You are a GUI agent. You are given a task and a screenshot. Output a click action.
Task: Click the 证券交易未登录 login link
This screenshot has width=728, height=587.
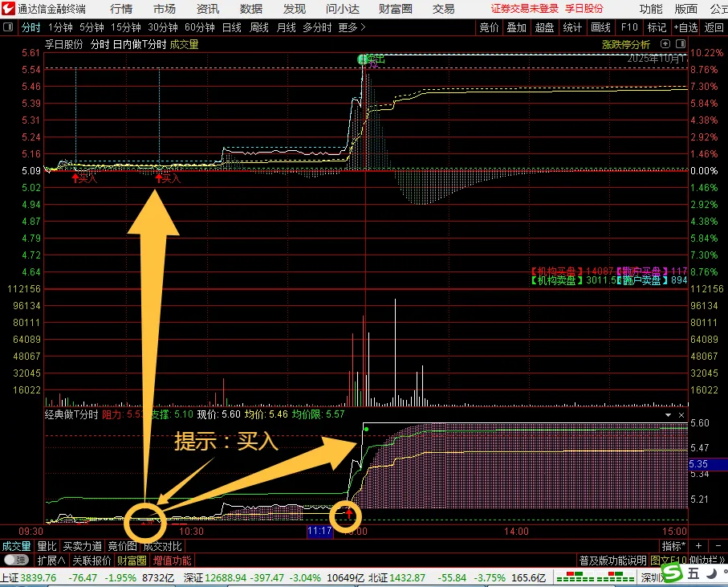pyautogui.click(x=525, y=8)
